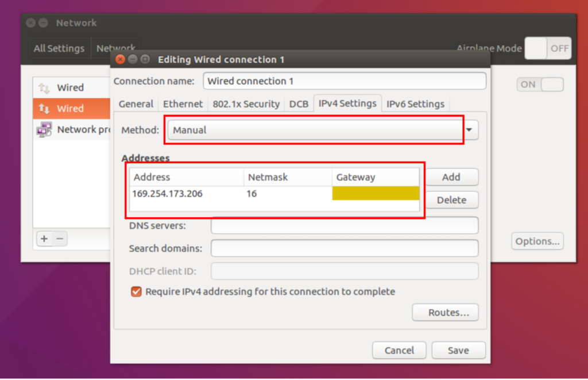
Task: Switch to the IPv6 Settings tab
Action: coord(415,104)
